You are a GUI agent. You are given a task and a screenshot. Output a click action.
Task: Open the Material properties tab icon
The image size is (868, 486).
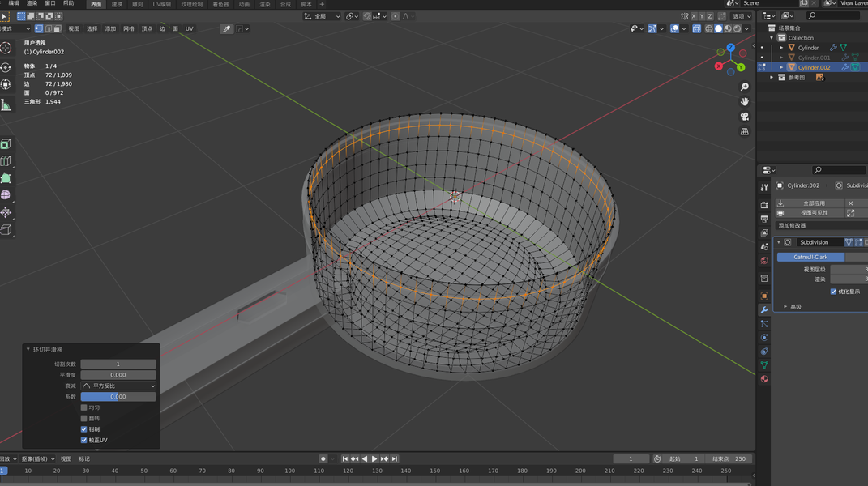click(764, 379)
